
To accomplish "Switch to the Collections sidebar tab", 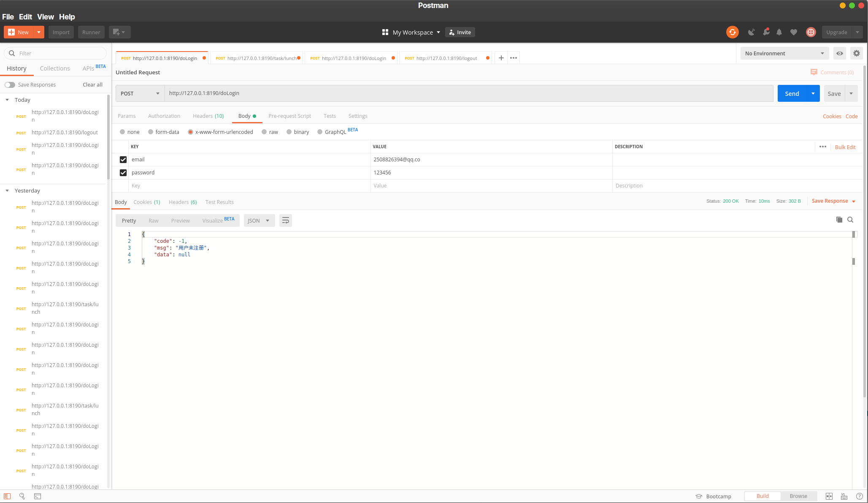I will 54,68.
